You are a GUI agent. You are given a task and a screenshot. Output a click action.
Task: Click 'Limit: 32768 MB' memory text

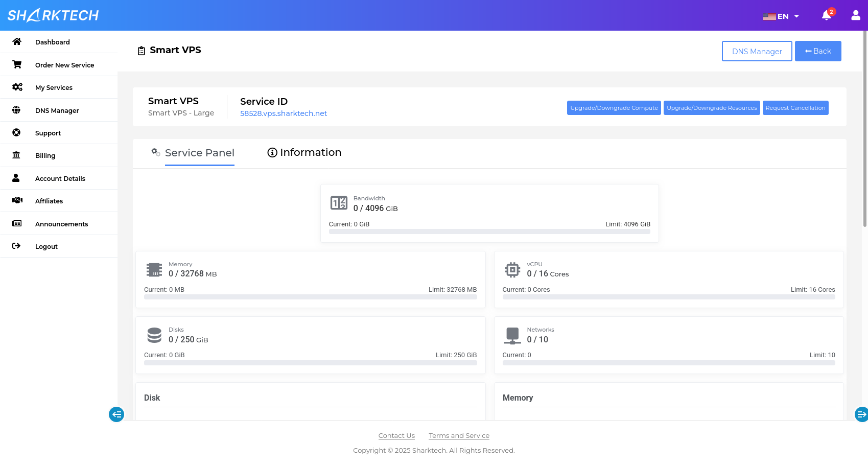click(453, 290)
